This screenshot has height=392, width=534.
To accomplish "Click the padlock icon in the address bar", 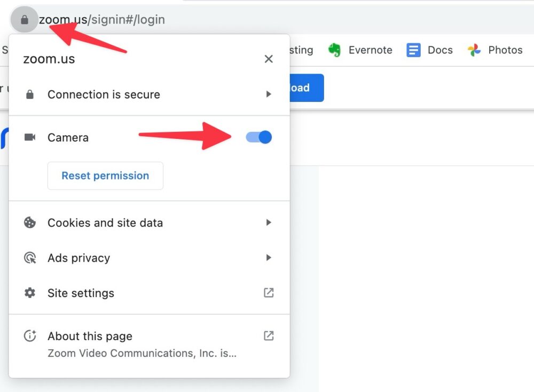I will 25,19.
